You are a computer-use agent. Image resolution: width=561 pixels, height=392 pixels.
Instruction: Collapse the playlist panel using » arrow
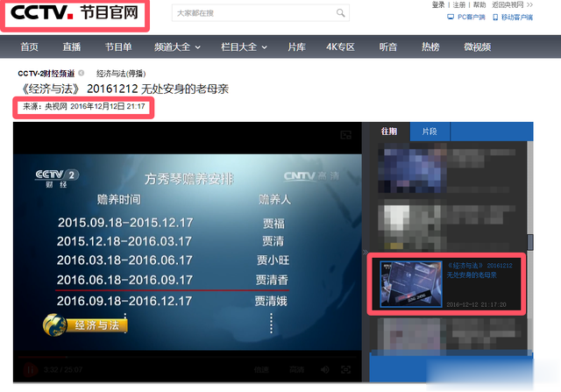(365, 252)
